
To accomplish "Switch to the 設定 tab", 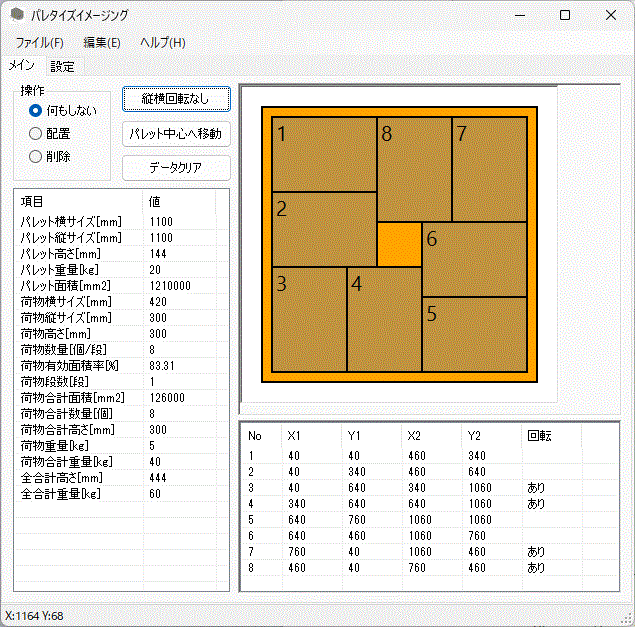I will point(62,67).
